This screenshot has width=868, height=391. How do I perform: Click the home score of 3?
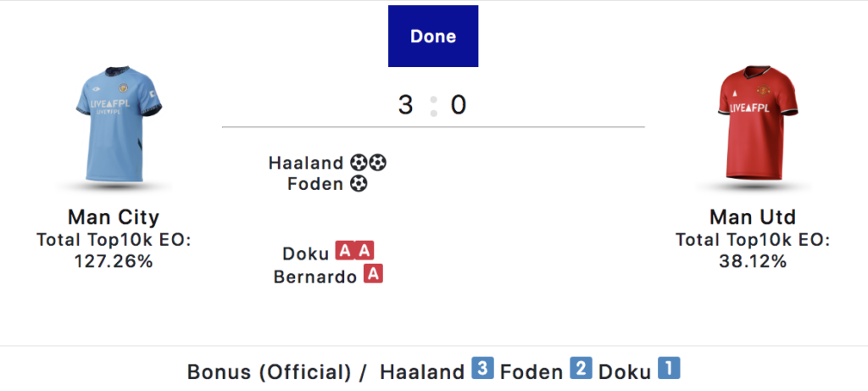click(406, 105)
